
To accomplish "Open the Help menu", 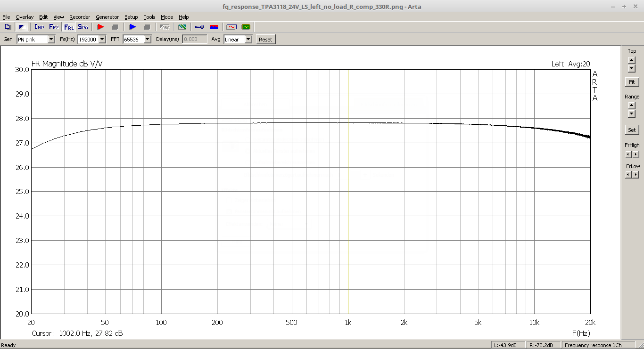I will point(184,17).
